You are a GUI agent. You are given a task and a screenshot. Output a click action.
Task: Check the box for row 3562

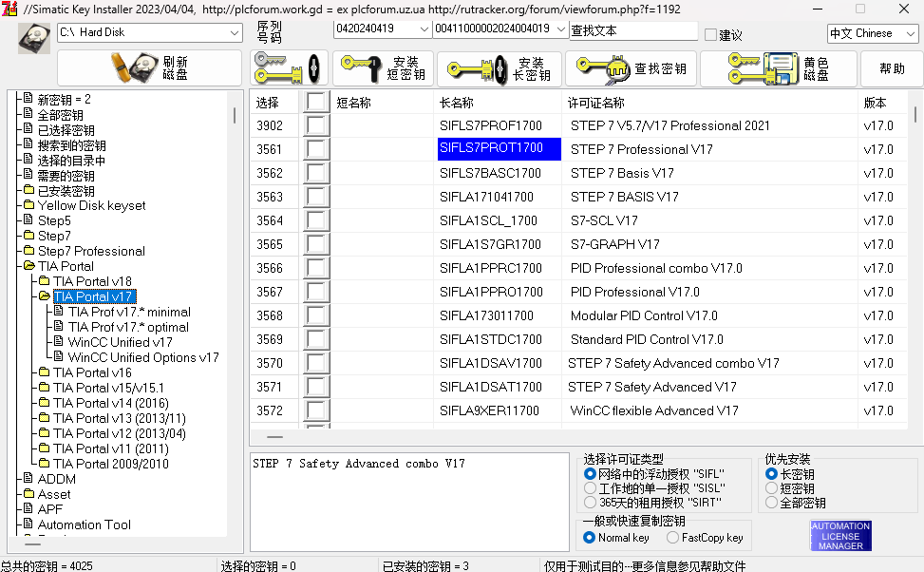(316, 173)
